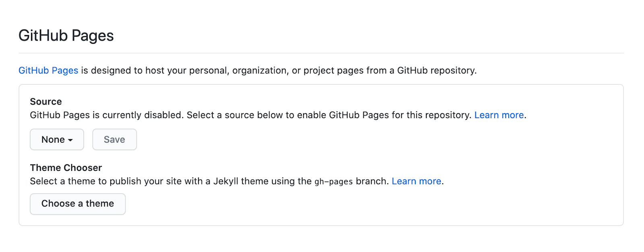Open theme selection via Choose a theme
The image size is (644, 252).
click(77, 204)
